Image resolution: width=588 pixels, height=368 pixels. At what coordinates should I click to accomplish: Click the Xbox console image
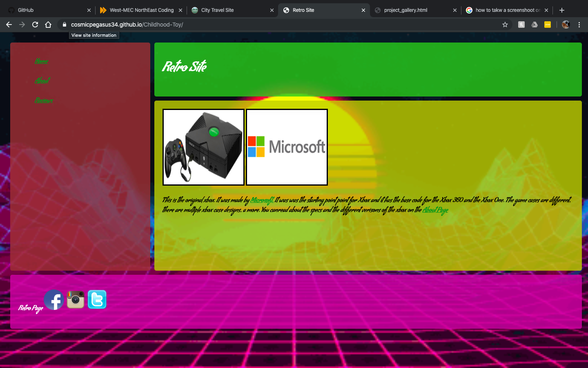(x=203, y=147)
